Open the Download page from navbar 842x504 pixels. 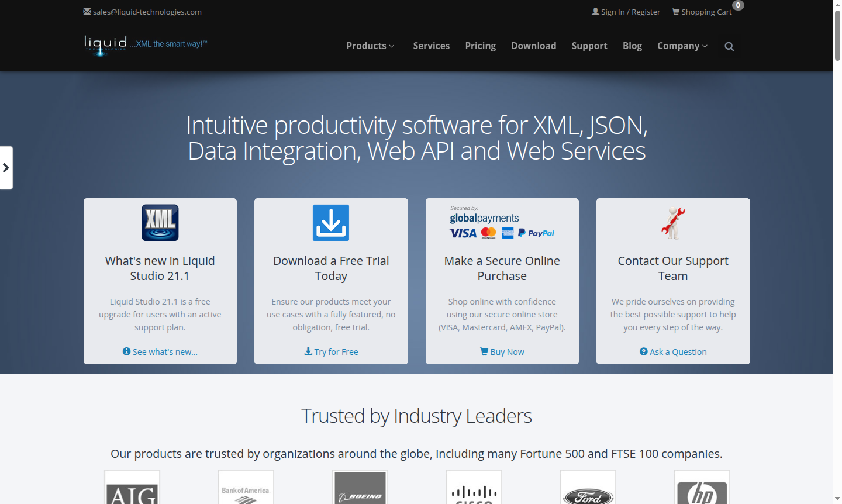point(533,46)
